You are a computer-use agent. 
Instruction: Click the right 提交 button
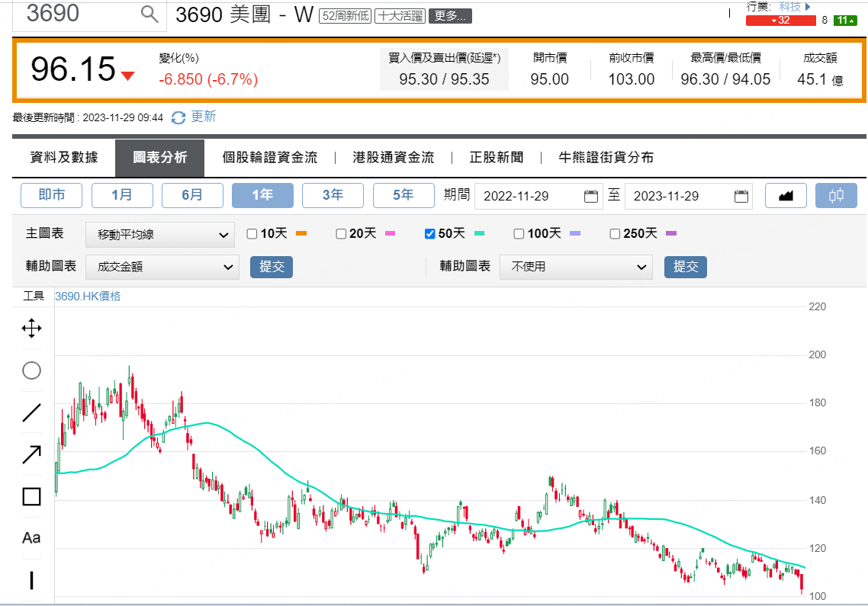[x=685, y=267]
